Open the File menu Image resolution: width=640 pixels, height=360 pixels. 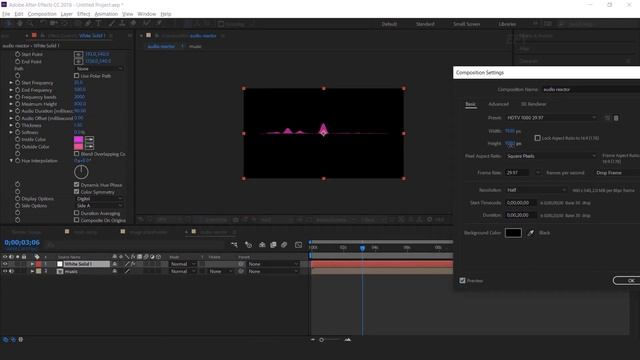tap(6, 14)
